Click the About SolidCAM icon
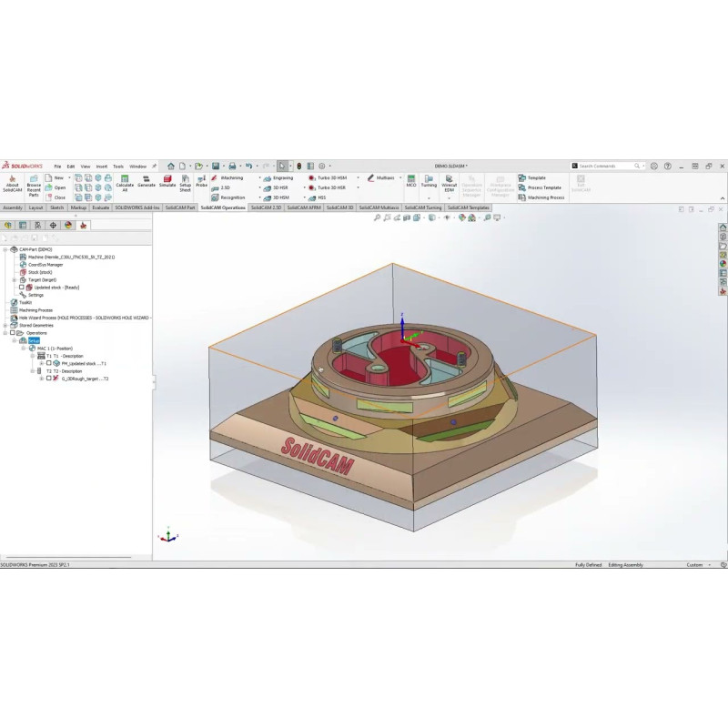This screenshot has width=728, height=728. [x=12, y=184]
